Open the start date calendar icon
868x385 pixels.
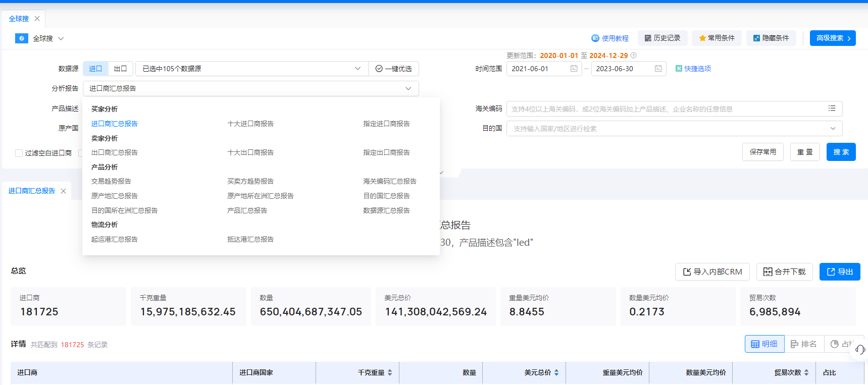[x=574, y=69]
